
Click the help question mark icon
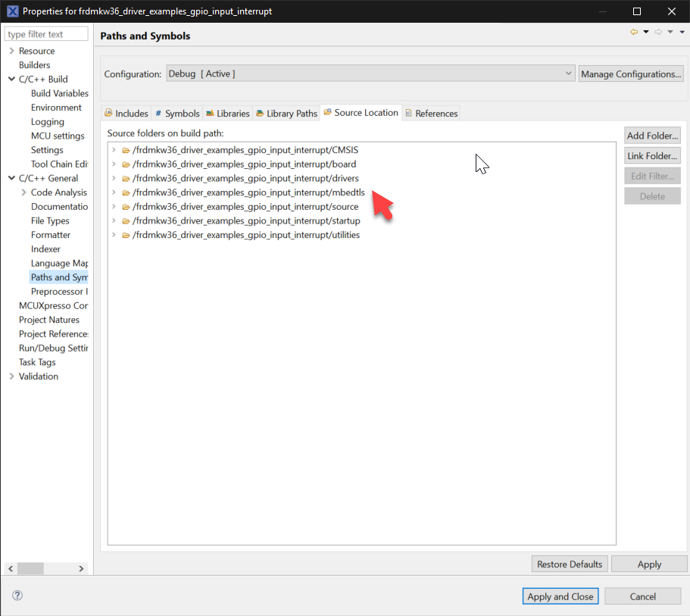click(17, 596)
